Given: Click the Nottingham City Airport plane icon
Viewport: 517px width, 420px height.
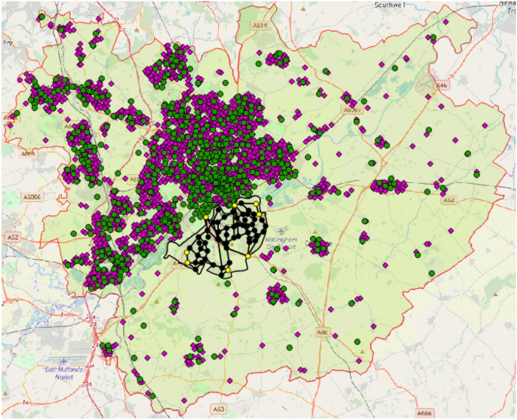Looking at the screenshot, I should [x=282, y=231].
